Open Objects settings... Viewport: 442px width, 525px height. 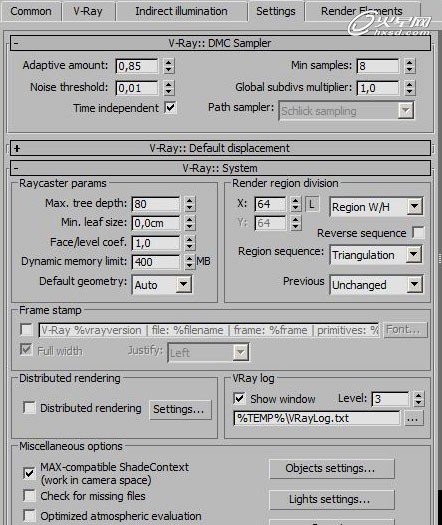pos(332,468)
